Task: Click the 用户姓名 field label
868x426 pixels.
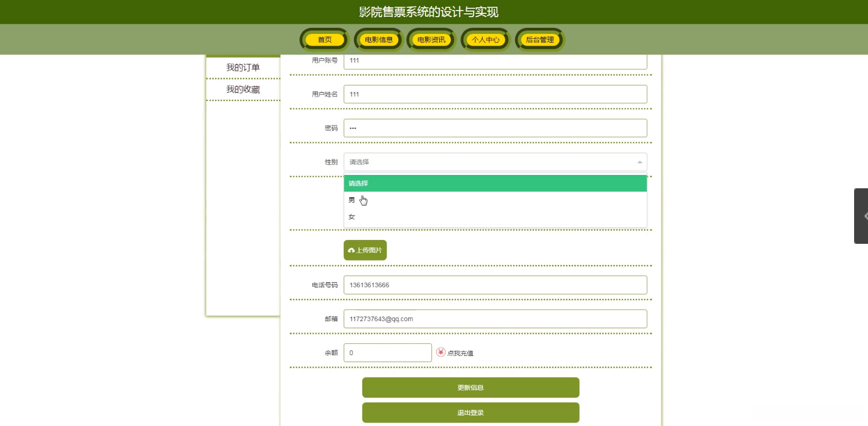Action: pyautogui.click(x=324, y=94)
